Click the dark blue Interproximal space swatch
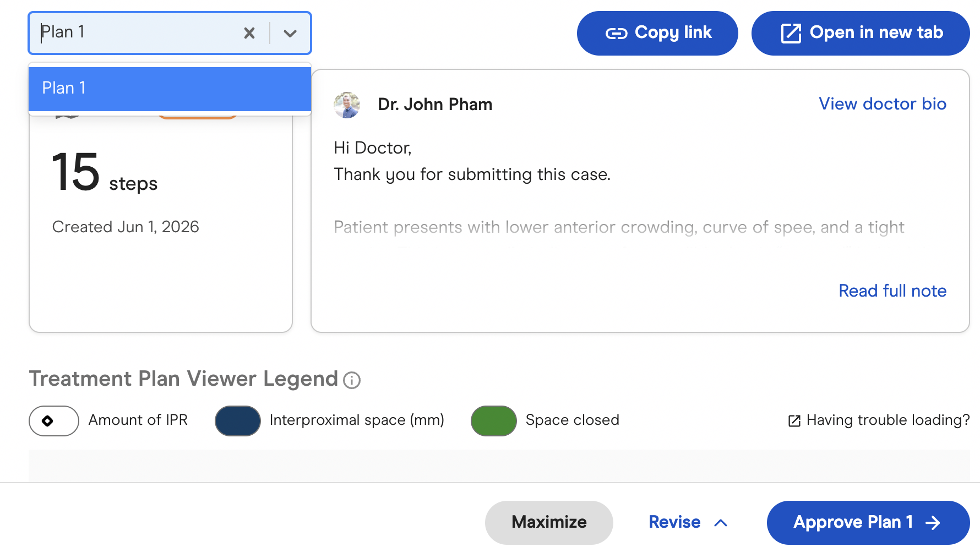The height and width of the screenshot is (558, 980). tap(238, 421)
